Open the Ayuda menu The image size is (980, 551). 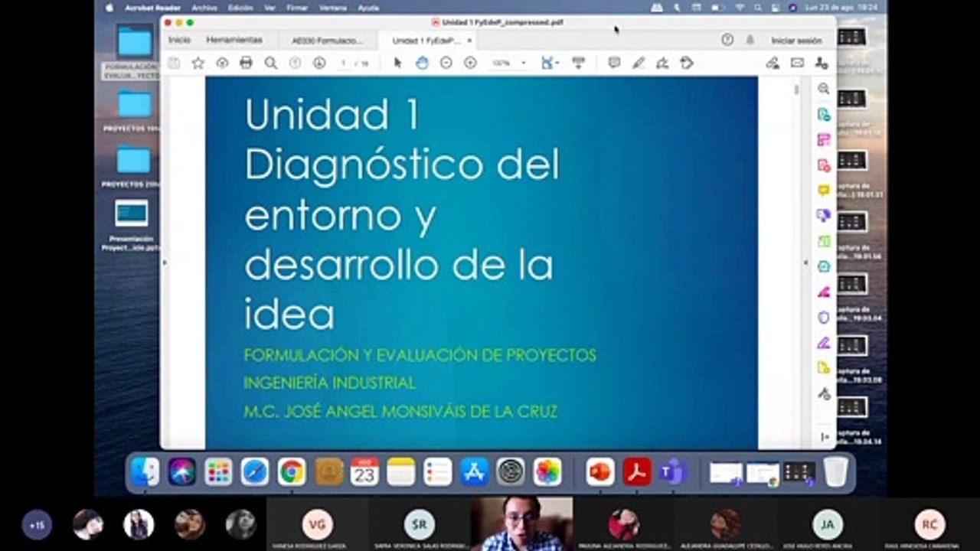click(368, 8)
